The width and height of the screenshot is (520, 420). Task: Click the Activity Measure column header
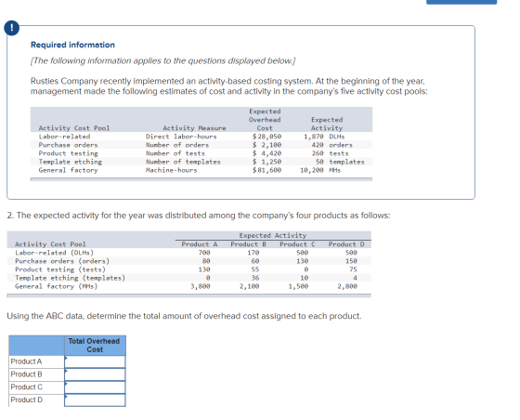tap(194, 128)
